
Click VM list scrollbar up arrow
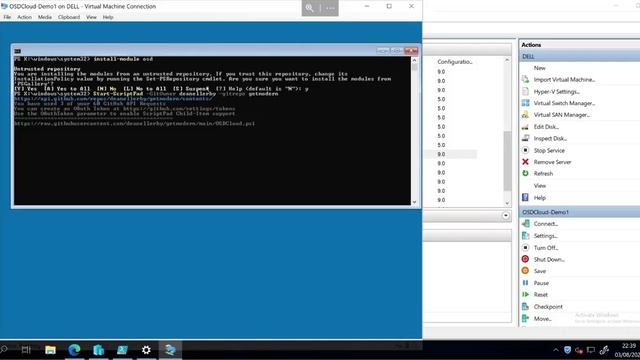507,60
